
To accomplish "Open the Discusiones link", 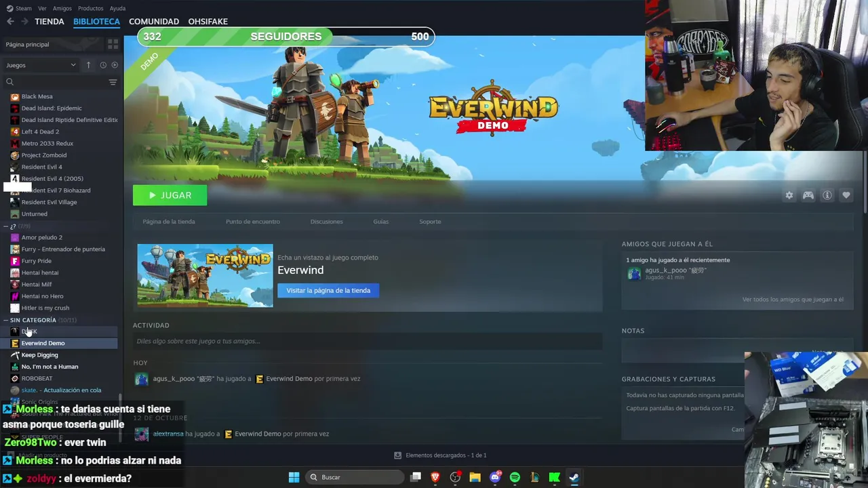I will click(326, 222).
